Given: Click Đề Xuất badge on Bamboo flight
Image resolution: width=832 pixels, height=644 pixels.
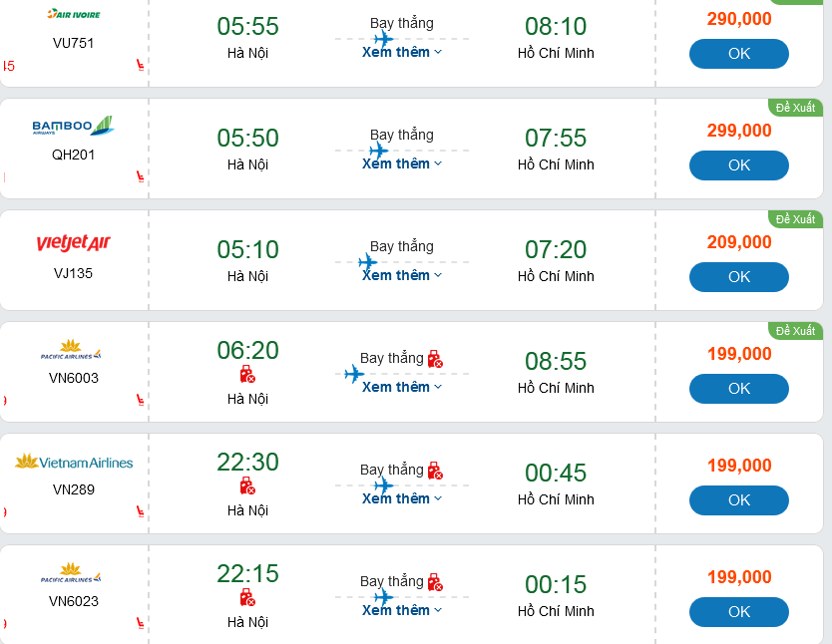Looking at the screenshot, I should (795, 107).
